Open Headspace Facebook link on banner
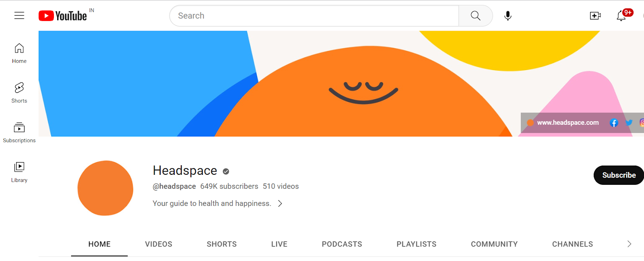Viewport: 644px width, 261px height. tap(613, 123)
